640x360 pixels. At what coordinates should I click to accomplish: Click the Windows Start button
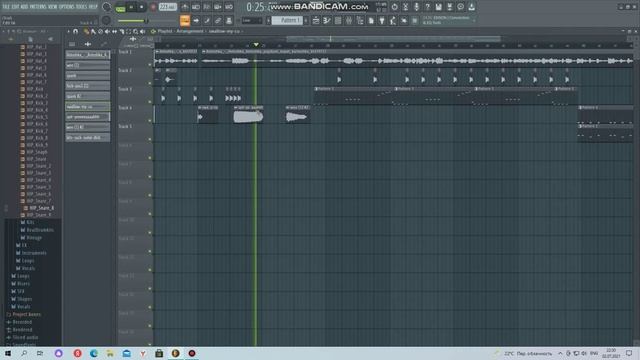tap(7, 353)
